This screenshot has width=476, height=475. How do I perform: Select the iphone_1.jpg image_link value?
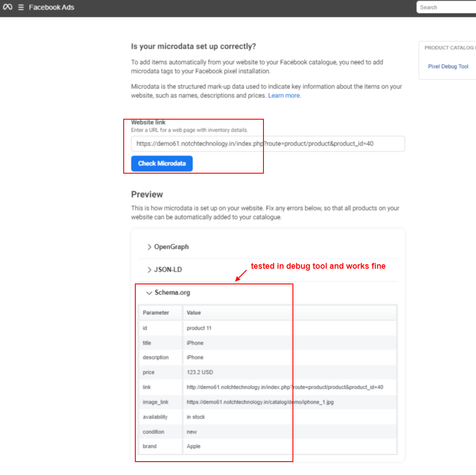[x=260, y=402]
